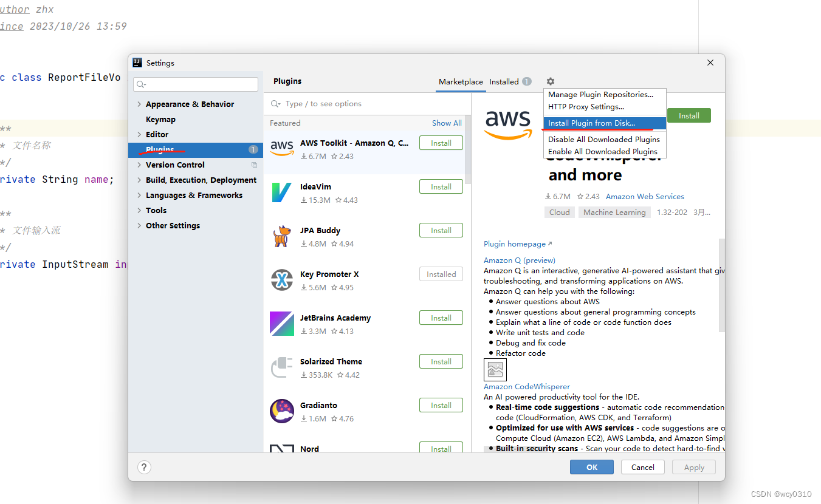Image resolution: width=821 pixels, height=504 pixels.
Task: Click the plugin search magnifier icon
Action: click(x=276, y=104)
